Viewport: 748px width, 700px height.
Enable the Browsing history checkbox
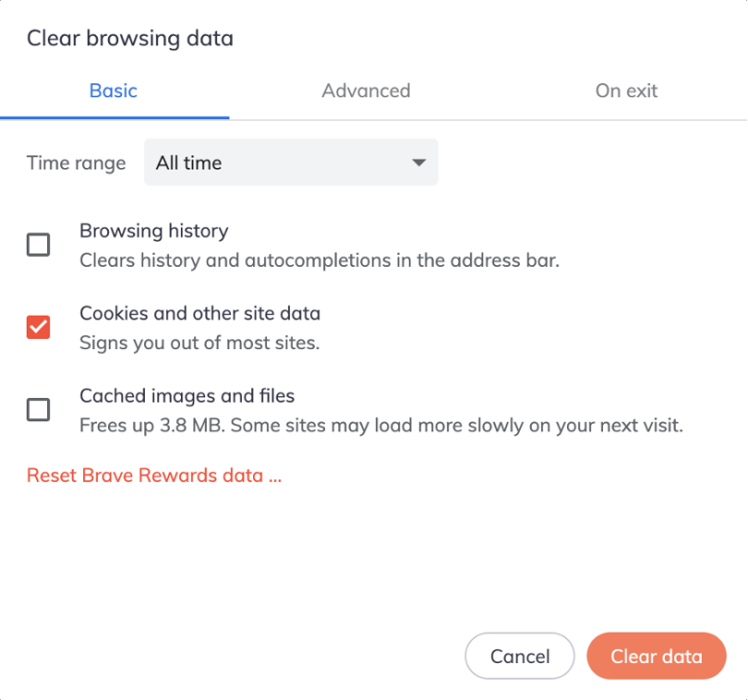click(x=38, y=245)
